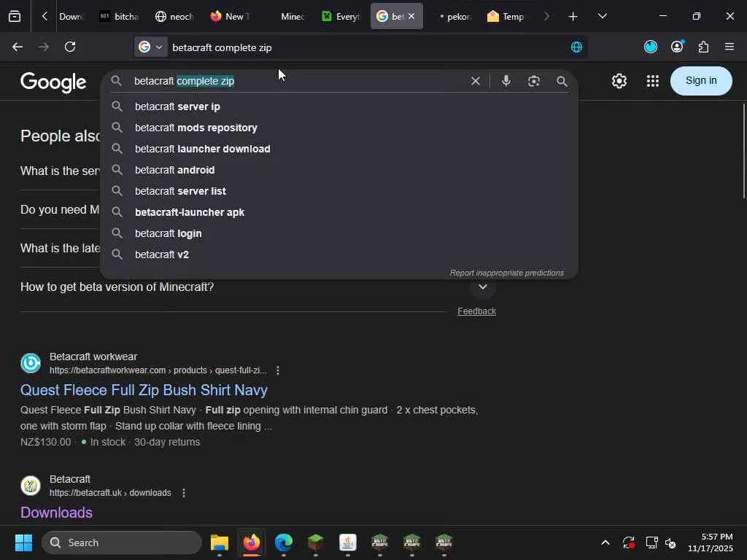Submit search with the magnifier button
Viewport: 747px width, 560px height.
562,82
